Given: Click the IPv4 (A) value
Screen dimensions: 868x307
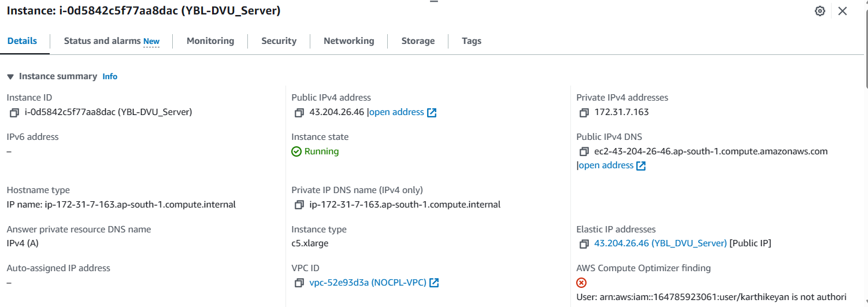Looking at the screenshot, I should pyautogui.click(x=23, y=243).
